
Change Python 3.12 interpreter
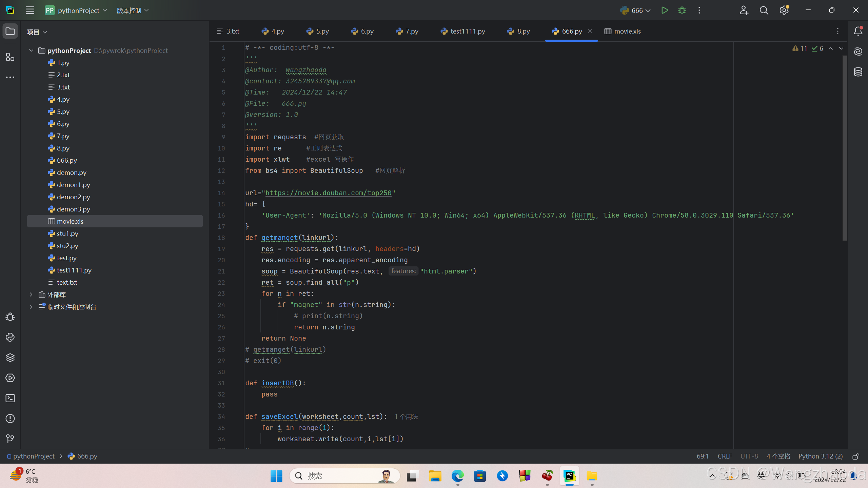click(821, 456)
